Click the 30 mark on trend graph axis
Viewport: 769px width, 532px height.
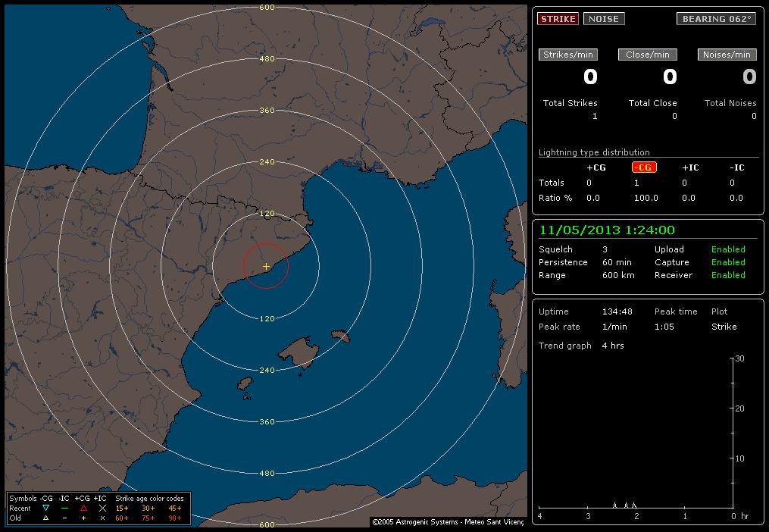point(739,358)
